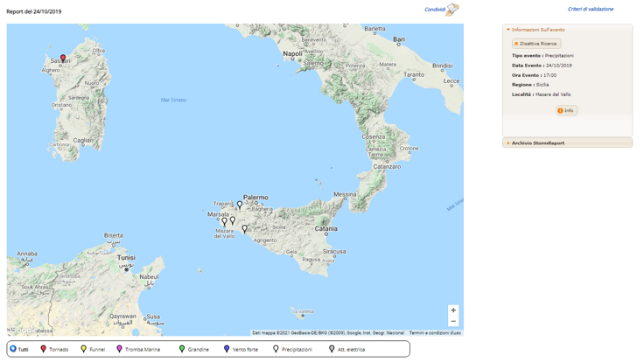The image size is (644, 362).
Task: Expand the Archivio StormReport section
Action: pos(537,143)
